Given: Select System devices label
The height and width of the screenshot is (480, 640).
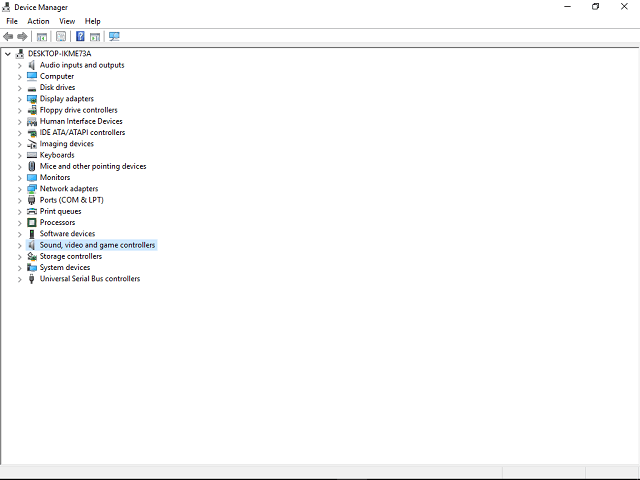Looking at the screenshot, I should [64, 267].
